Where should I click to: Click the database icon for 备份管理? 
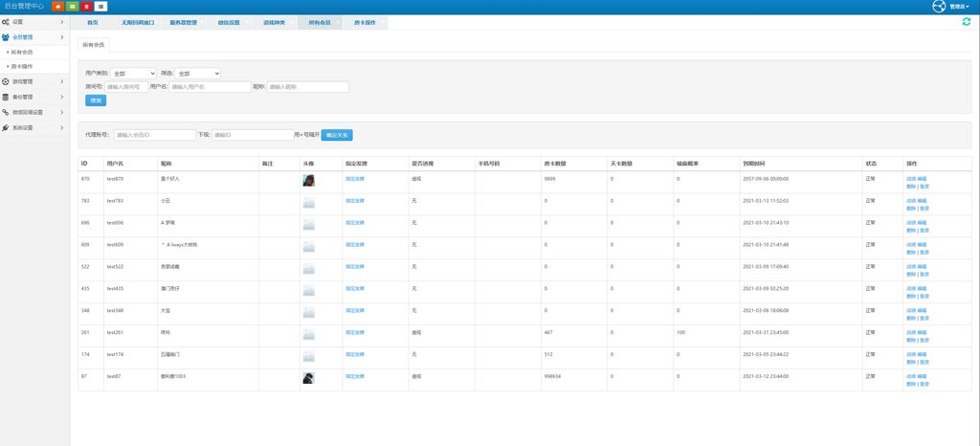pyautogui.click(x=6, y=98)
